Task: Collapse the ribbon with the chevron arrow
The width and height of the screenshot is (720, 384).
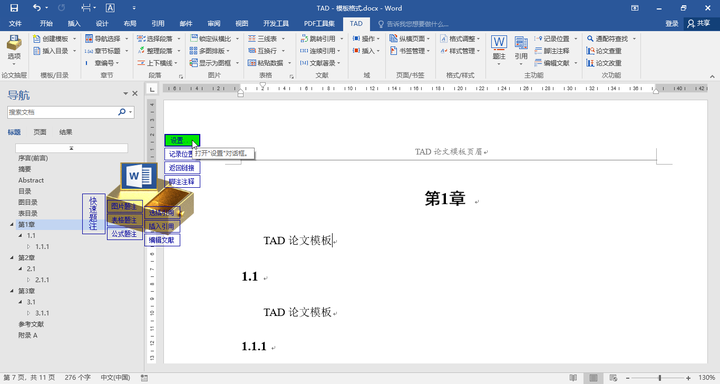Action: click(712, 76)
